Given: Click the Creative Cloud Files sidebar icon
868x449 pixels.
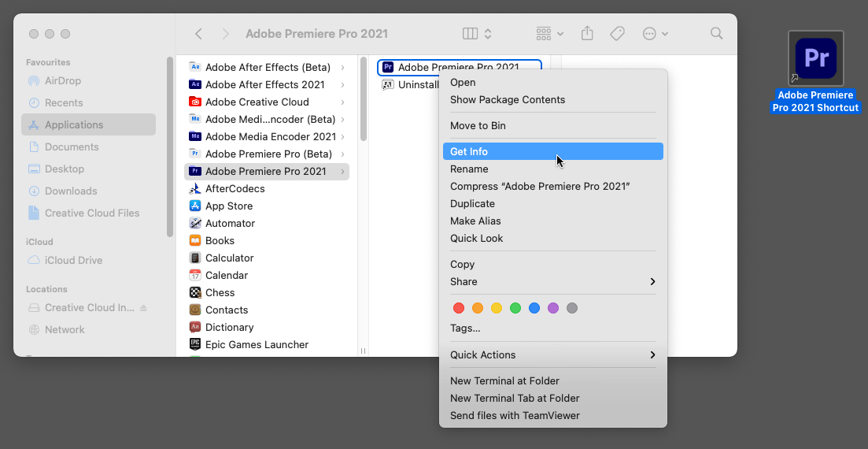Looking at the screenshot, I should (x=34, y=213).
